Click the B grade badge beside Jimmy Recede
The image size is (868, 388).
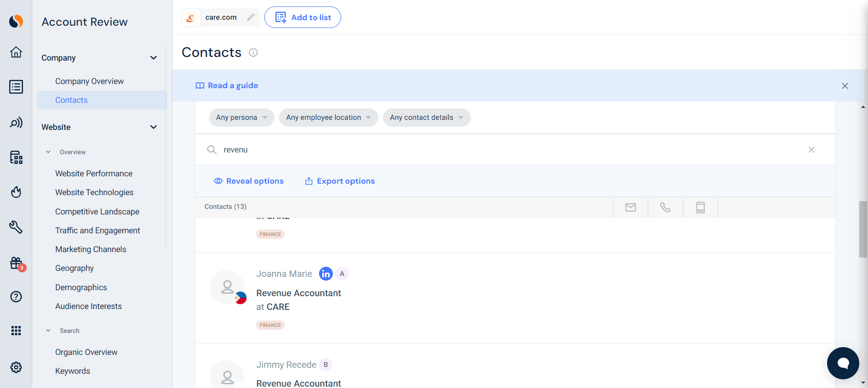click(x=325, y=365)
